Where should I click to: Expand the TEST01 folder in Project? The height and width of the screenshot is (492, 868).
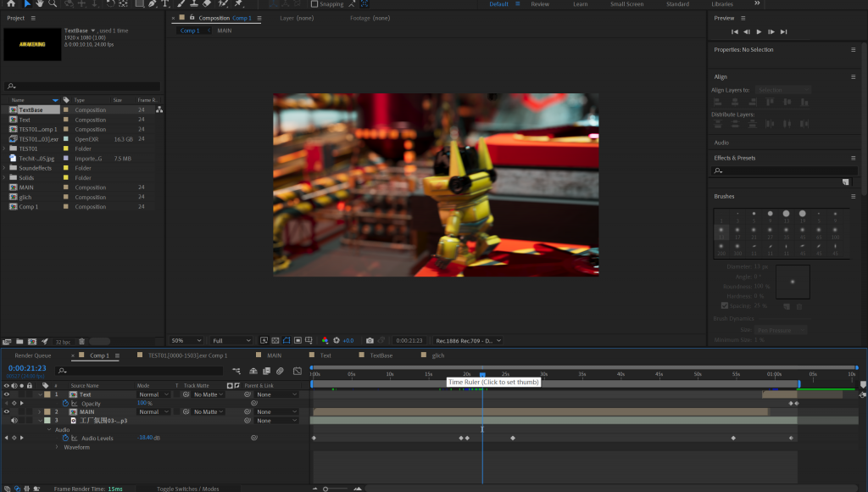pos(4,148)
